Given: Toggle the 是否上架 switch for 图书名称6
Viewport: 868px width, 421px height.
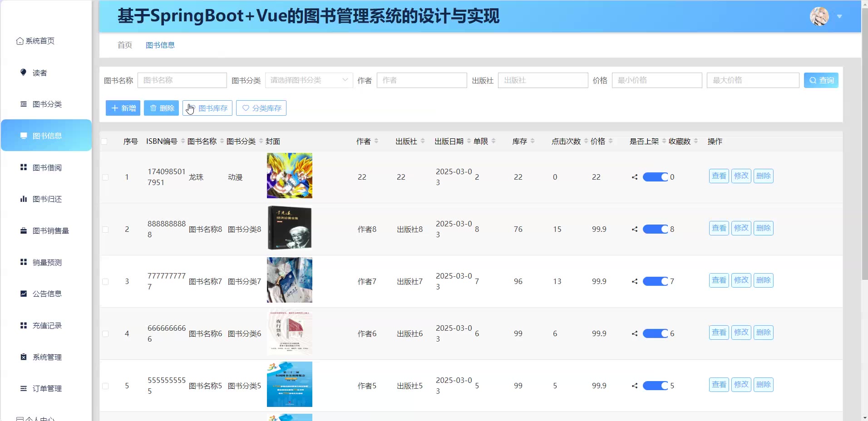Looking at the screenshot, I should 656,333.
